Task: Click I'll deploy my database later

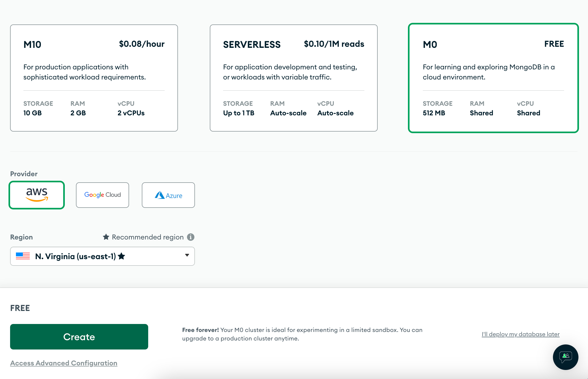Action: 520,334
